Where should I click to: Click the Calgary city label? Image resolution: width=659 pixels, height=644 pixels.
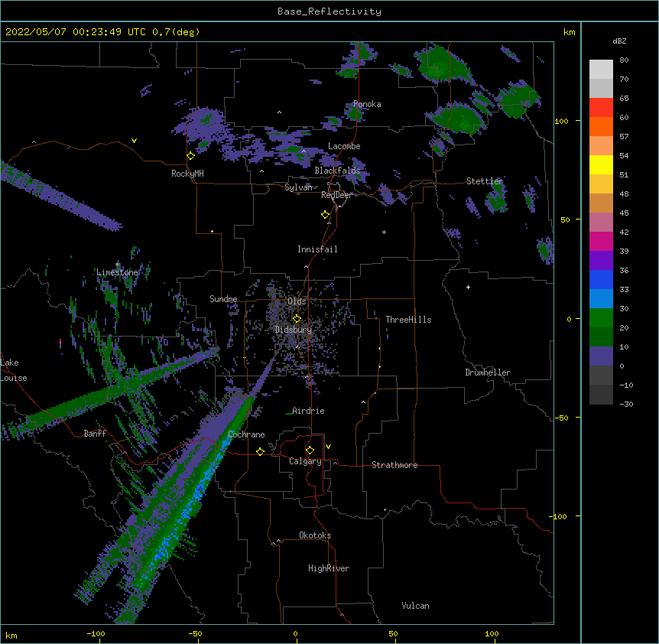tap(305, 461)
